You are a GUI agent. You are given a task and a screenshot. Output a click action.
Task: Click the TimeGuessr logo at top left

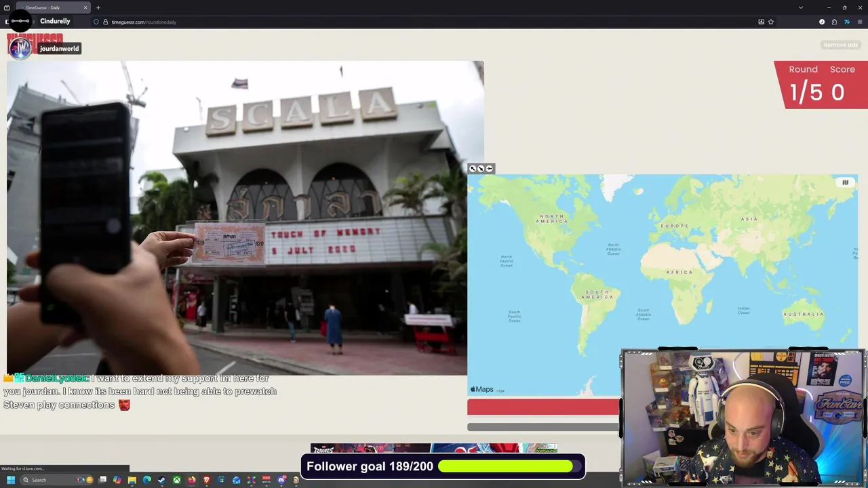point(35,45)
